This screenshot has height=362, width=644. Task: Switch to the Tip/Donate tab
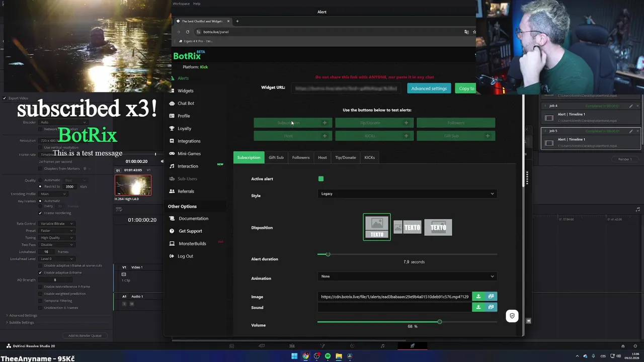pyautogui.click(x=346, y=157)
